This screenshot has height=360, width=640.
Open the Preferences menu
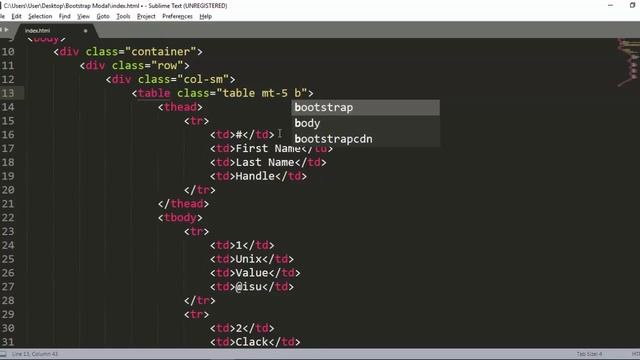177,16
